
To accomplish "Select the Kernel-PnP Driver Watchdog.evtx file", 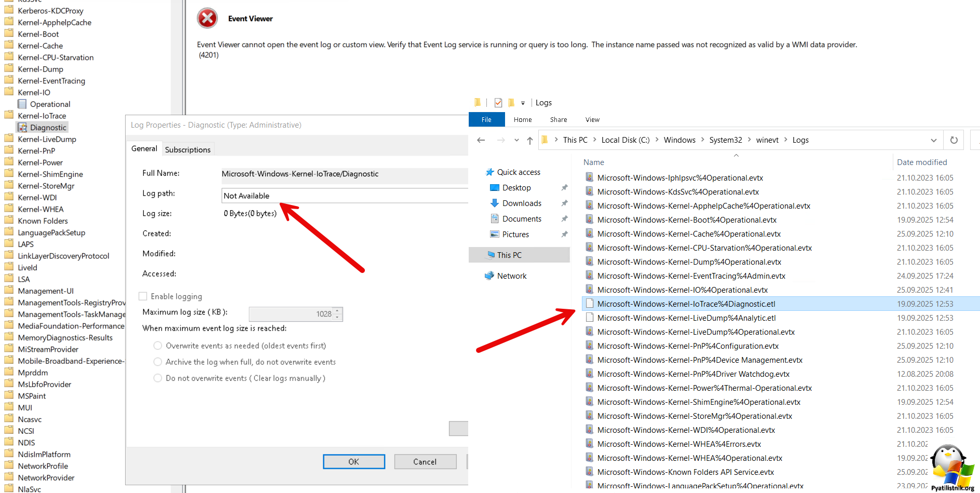I will point(693,374).
